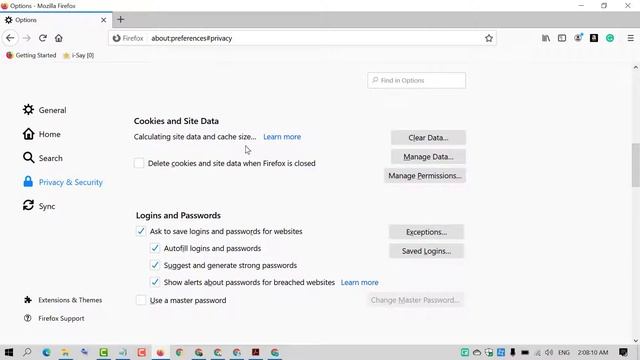Click Learn more about breached website alerts
The height and width of the screenshot is (360, 640).
(360, 282)
